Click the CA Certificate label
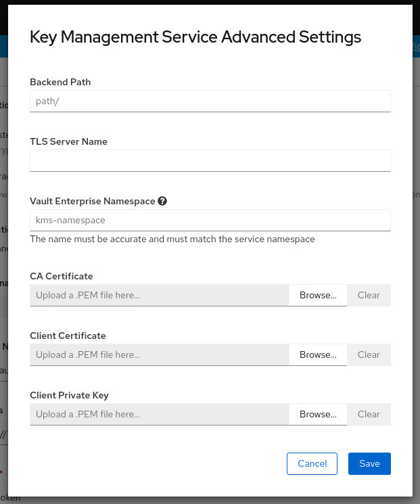Screen dimensions: 420x504 click(x=62, y=276)
